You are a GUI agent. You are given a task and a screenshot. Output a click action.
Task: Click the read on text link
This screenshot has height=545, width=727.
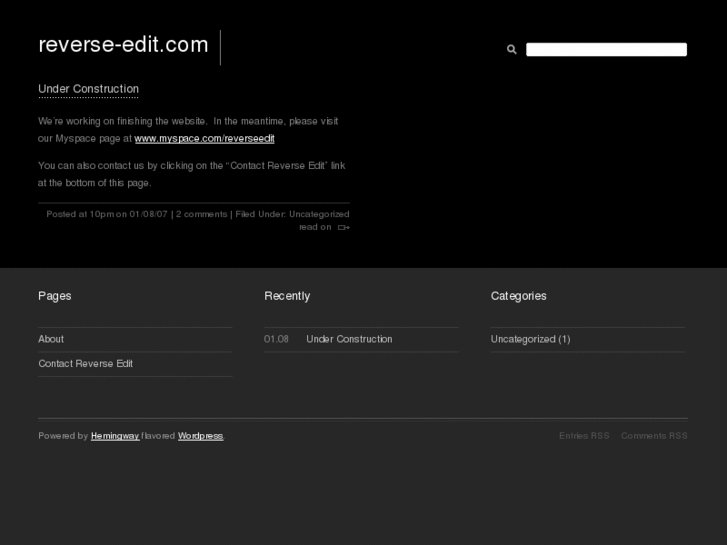point(315,227)
